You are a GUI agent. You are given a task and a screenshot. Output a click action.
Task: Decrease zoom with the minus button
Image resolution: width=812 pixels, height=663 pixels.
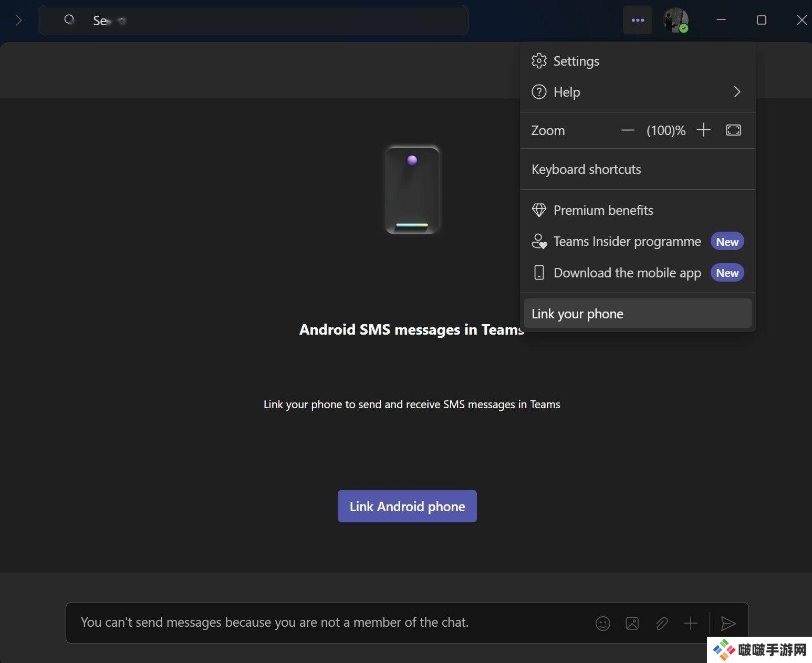coord(628,130)
